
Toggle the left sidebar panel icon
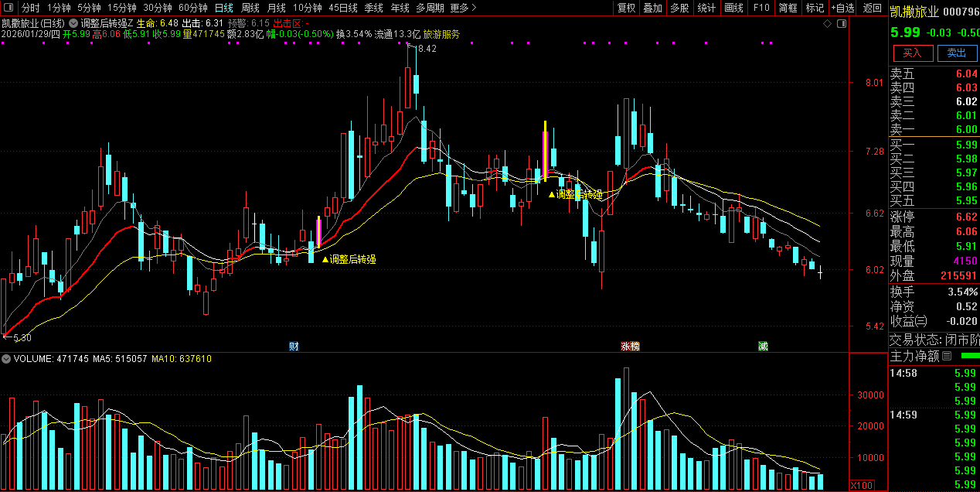[x=9, y=8]
